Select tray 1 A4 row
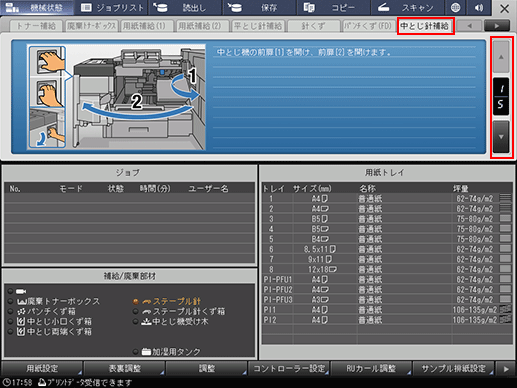This screenshot has width=517, height=388. click(x=387, y=199)
